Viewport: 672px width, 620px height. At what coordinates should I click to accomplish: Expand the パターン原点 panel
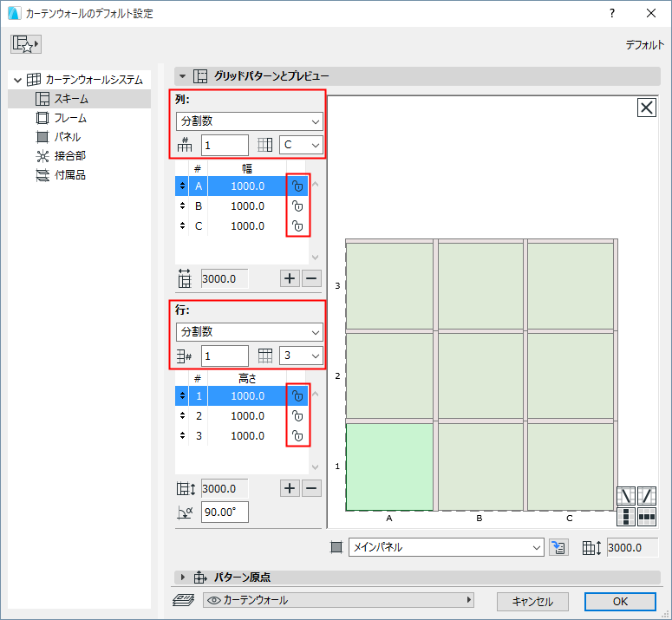183,578
